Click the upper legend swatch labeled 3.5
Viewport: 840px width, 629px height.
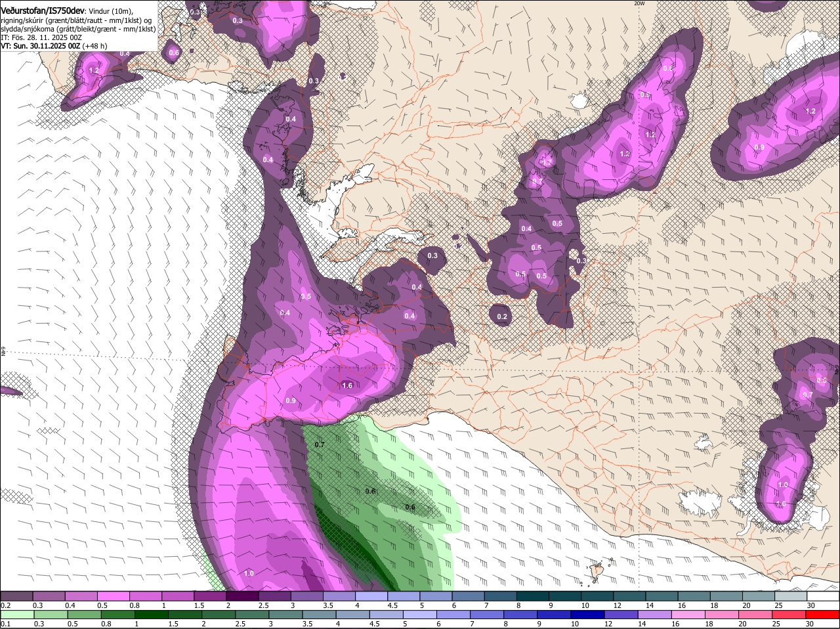pyautogui.click(x=339, y=596)
